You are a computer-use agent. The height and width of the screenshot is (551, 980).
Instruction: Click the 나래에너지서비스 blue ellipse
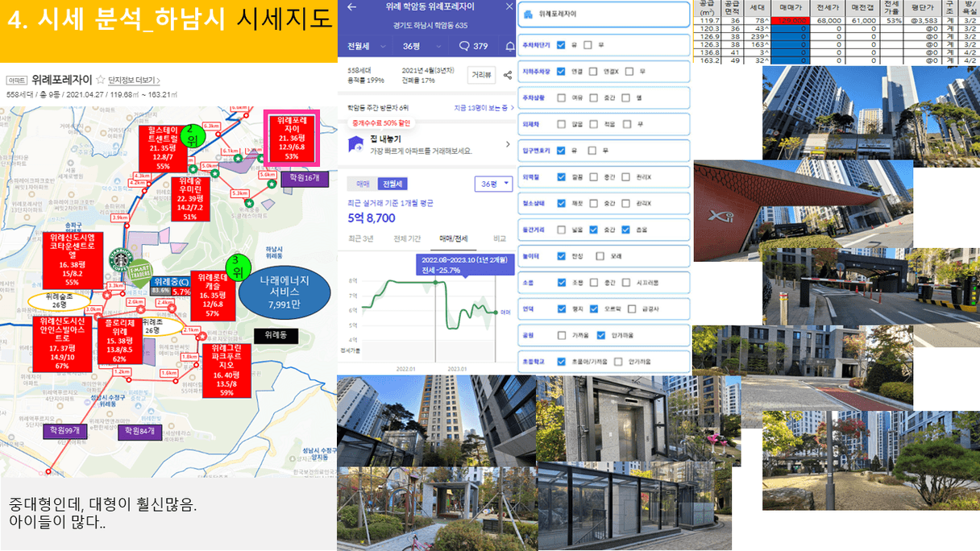[x=284, y=292]
